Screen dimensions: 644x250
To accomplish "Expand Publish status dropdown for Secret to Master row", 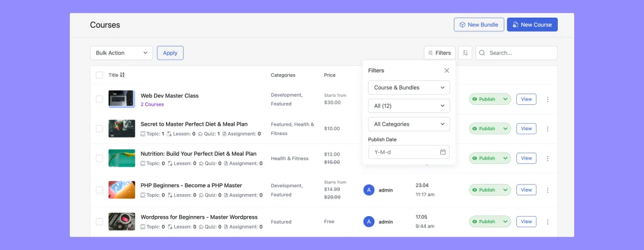I will tap(505, 129).
